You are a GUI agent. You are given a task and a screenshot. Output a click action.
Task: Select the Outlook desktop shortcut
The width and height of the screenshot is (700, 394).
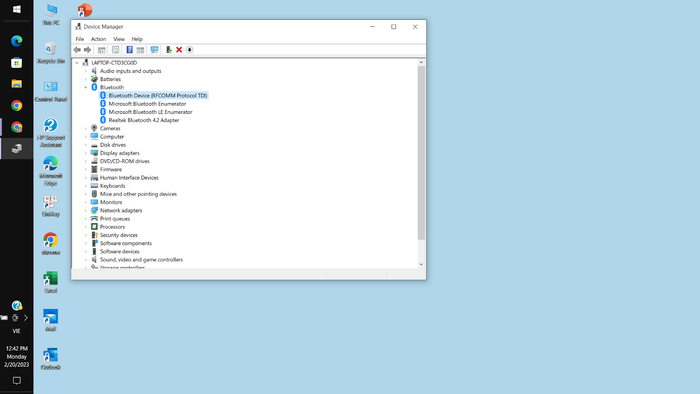point(51,359)
